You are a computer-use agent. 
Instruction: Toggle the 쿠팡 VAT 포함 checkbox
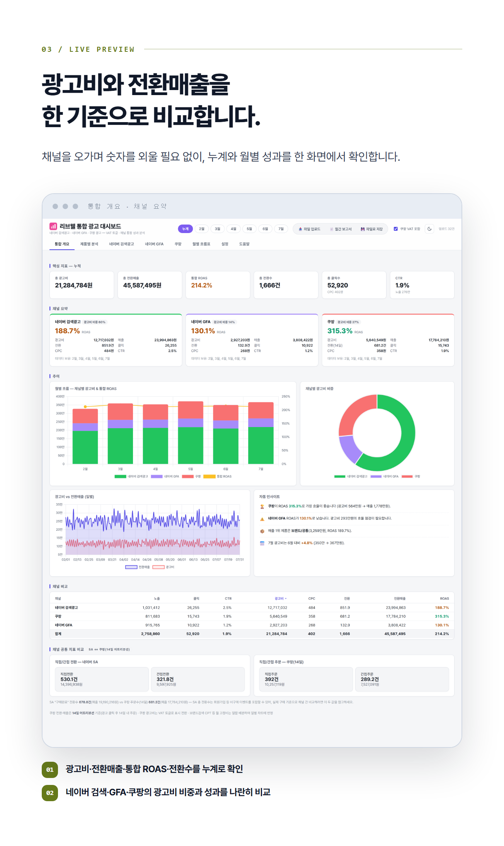tap(395, 229)
